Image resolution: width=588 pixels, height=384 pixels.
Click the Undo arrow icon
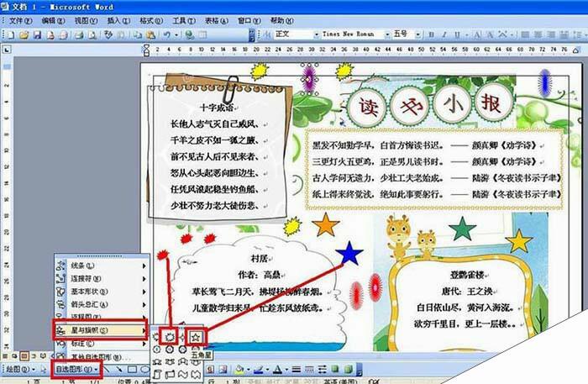167,35
